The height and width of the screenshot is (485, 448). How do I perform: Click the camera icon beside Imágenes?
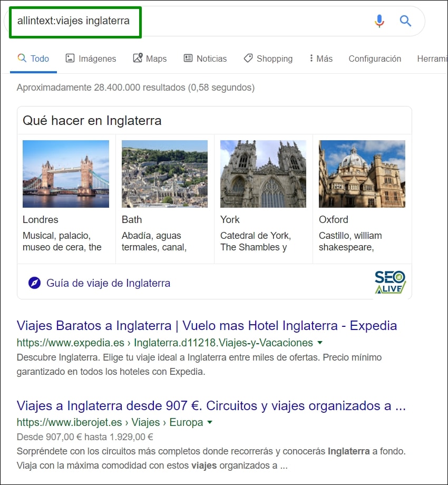click(70, 59)
